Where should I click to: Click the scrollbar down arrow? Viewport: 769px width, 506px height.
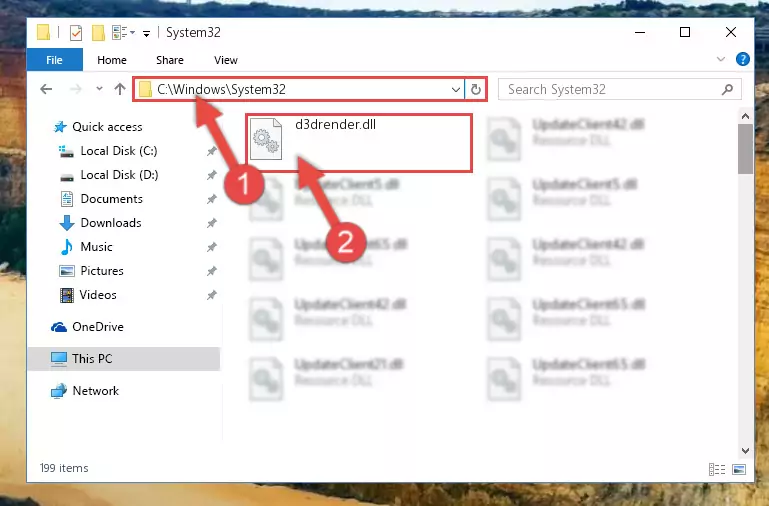[745, 451]
